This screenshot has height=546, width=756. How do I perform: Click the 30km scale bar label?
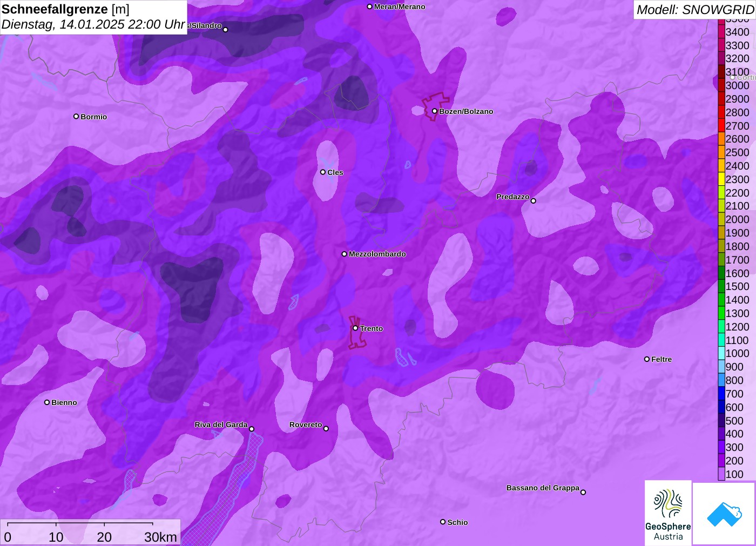pos(160,537)
